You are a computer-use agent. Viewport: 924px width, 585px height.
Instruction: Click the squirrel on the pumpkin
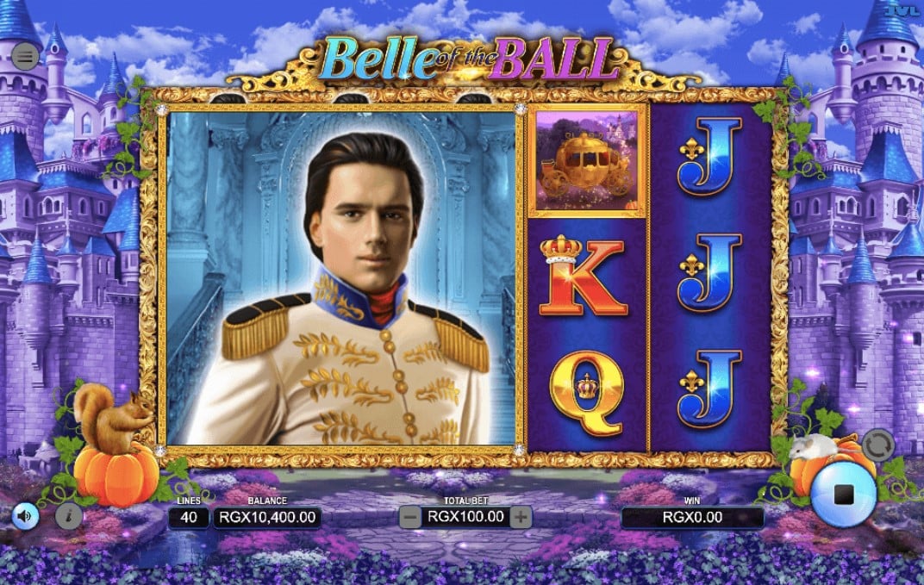[x=113, y=420]
